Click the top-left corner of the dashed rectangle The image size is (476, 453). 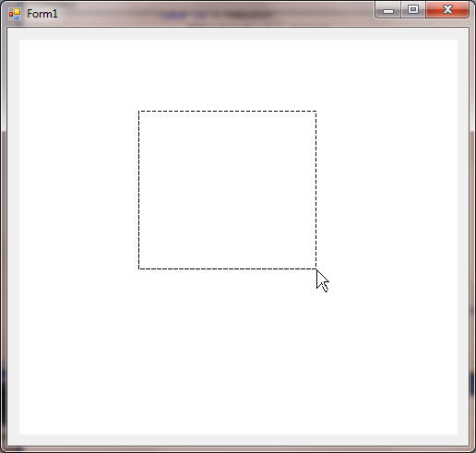(x=139, y=112)
